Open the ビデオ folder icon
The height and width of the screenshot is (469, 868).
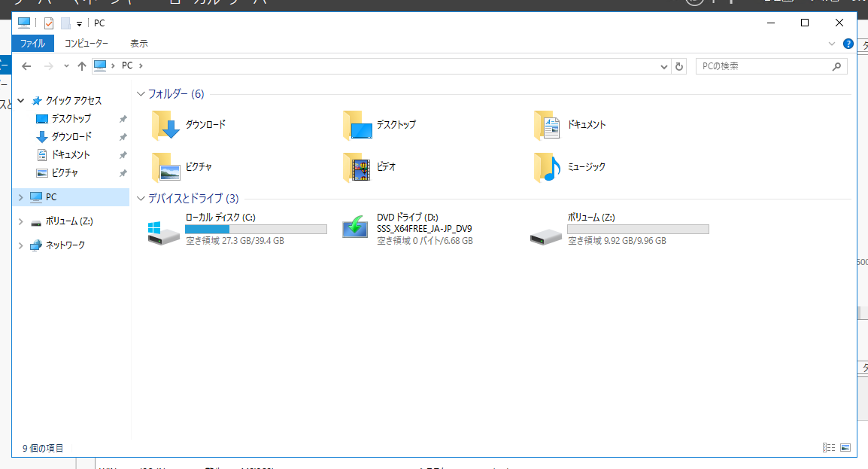(x=357, y=167)
